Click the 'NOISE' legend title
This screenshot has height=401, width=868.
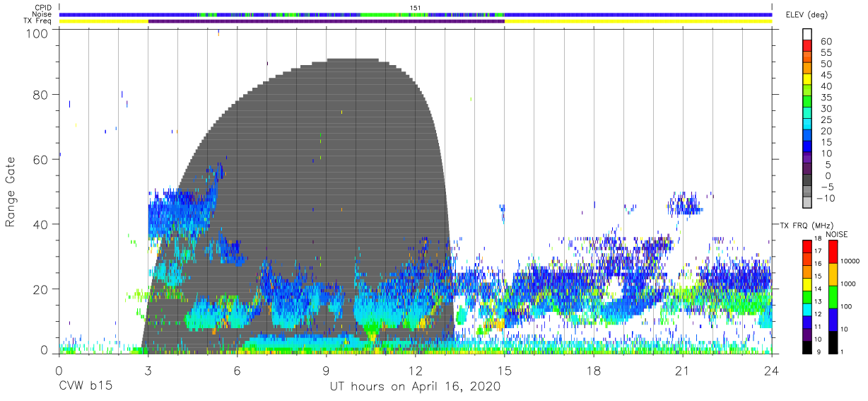coord(836,233)
